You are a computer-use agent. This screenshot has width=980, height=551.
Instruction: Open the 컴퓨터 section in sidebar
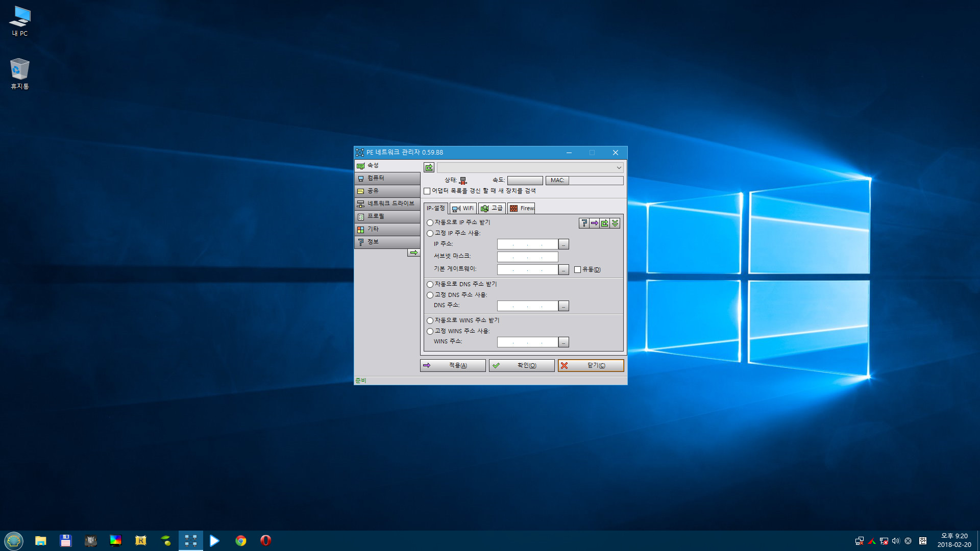coord(387,179)
